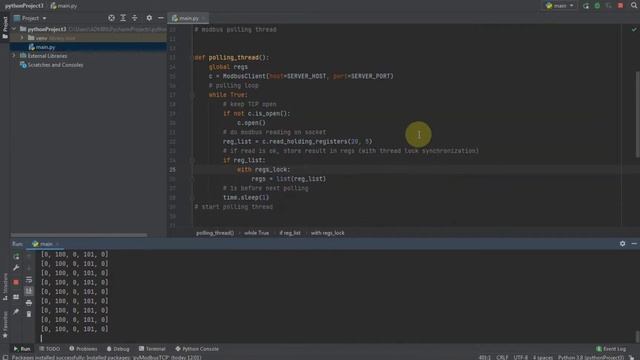Debug main from top toolbar

598,6
